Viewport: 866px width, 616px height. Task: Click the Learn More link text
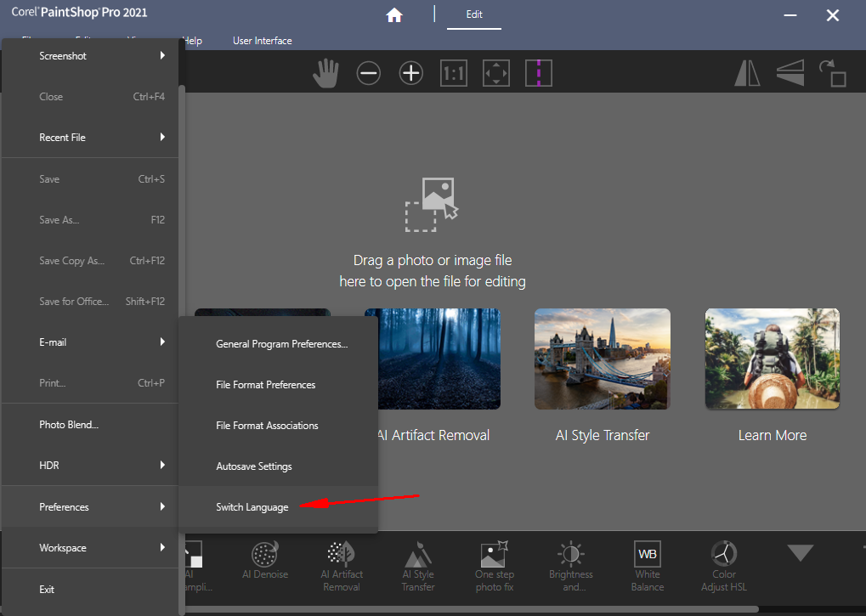773,436
